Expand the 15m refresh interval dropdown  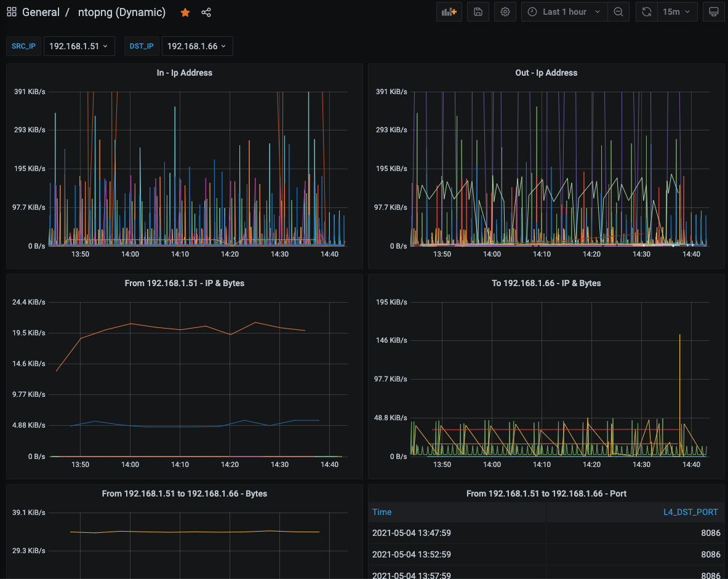tap(677, 12)
